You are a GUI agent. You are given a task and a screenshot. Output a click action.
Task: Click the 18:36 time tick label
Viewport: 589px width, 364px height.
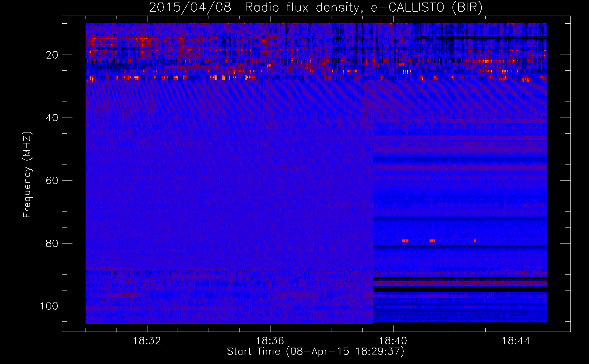coord(270,341)
